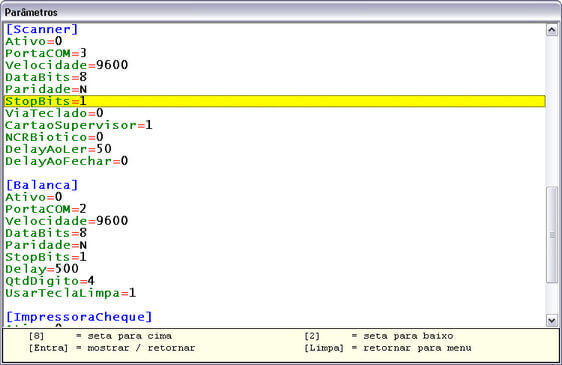Select the NCRBiotico=0 line
Viewport: 562px width, 365px height.
point(54,137)
